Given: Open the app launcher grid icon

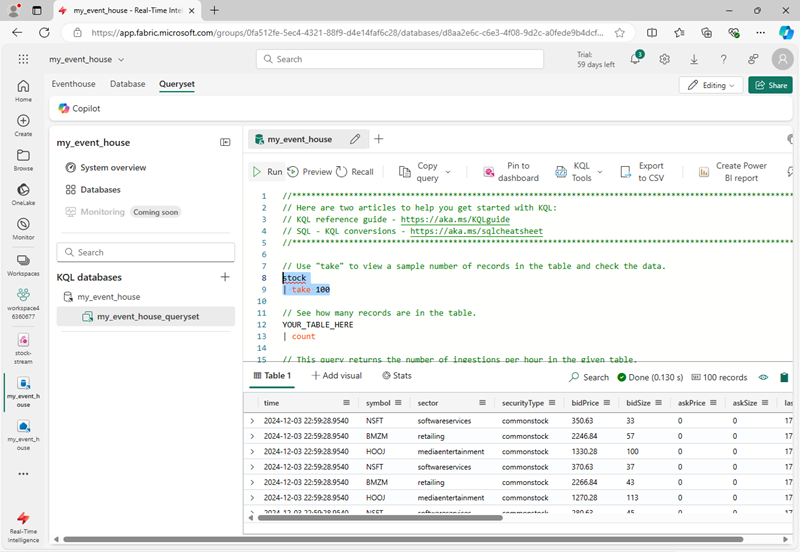Looking at the screenshot, I should 23,59.
